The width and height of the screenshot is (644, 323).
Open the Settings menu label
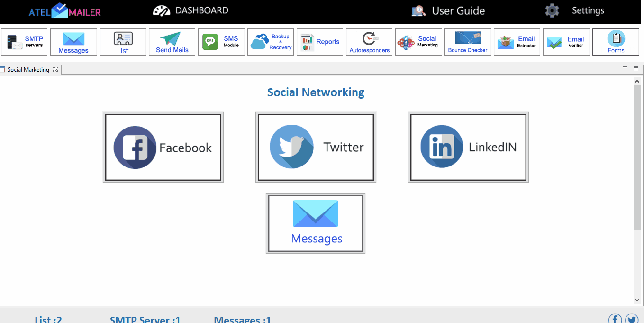pos(588,10)
